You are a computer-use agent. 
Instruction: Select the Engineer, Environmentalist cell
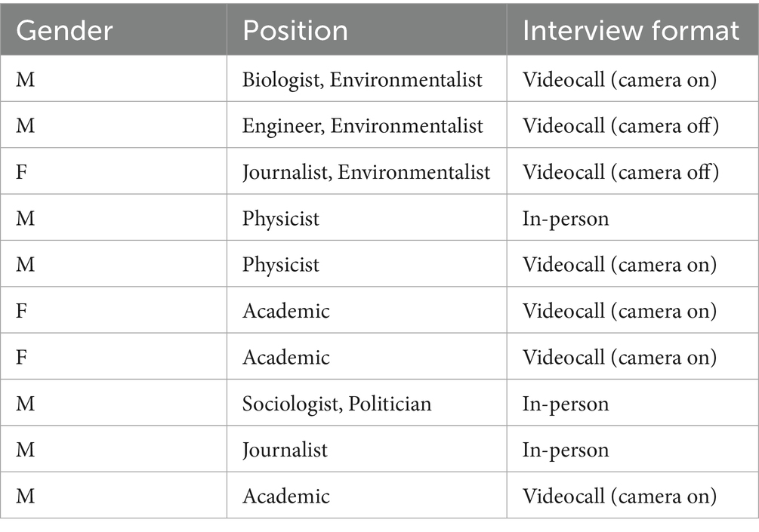pyautogui.click(x=363, y=125)
